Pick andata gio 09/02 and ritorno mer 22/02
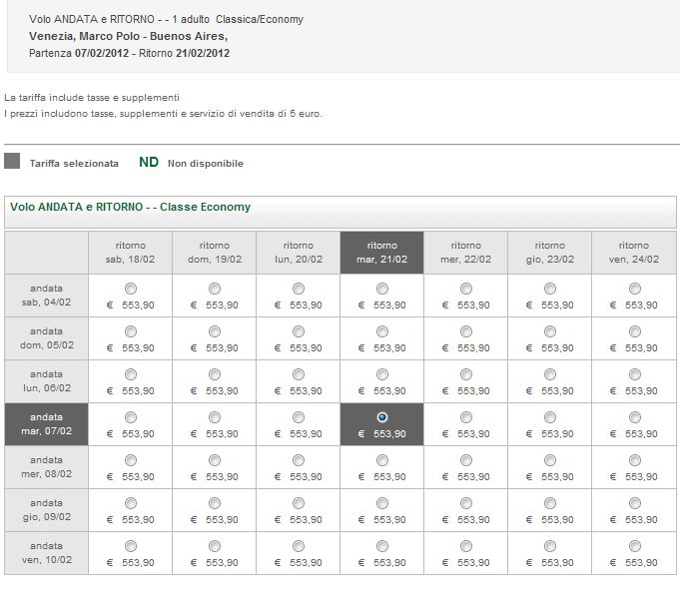Image resolution: width=680 pixels, height=616 pixels. click(x=465, y=503)
